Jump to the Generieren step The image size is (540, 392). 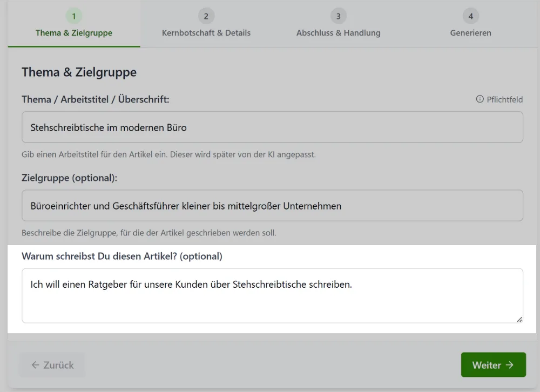[x=470, y=24]
